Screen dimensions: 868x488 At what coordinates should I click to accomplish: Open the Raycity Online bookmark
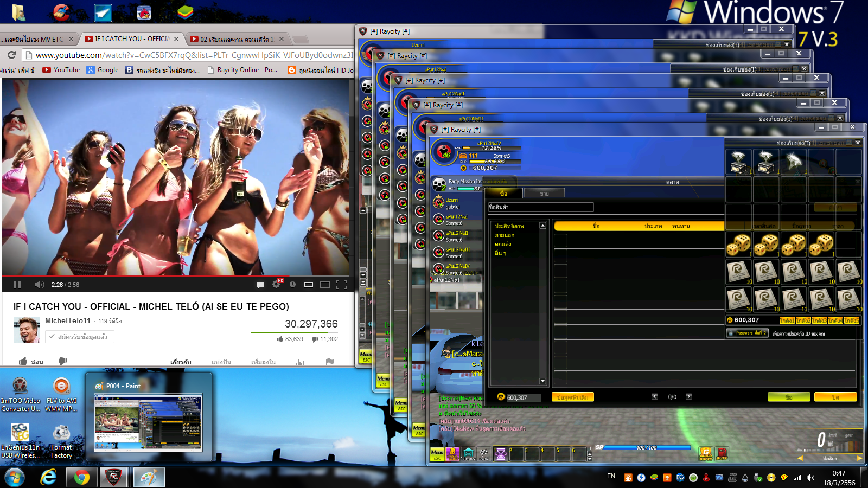(x=242, y=70)
